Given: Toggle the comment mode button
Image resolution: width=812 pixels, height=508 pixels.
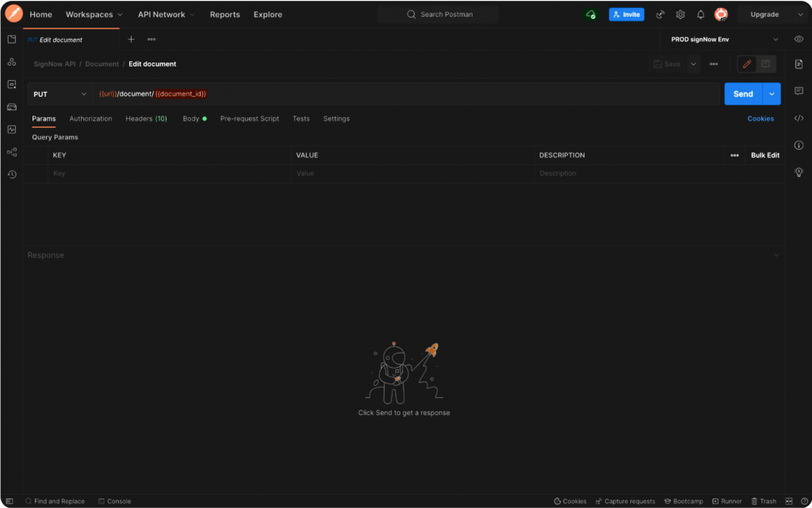Looking at the screenshot, I should pos(766,64).
